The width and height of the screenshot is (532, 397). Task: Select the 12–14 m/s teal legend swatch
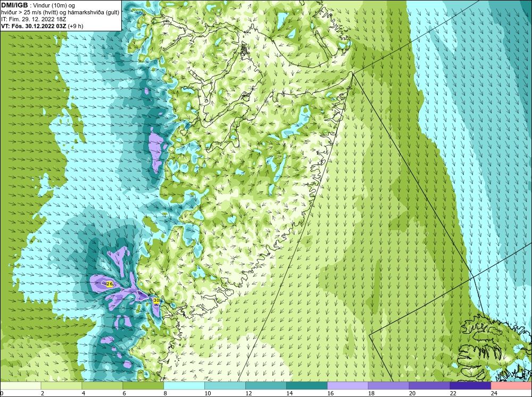pos(265,386)
